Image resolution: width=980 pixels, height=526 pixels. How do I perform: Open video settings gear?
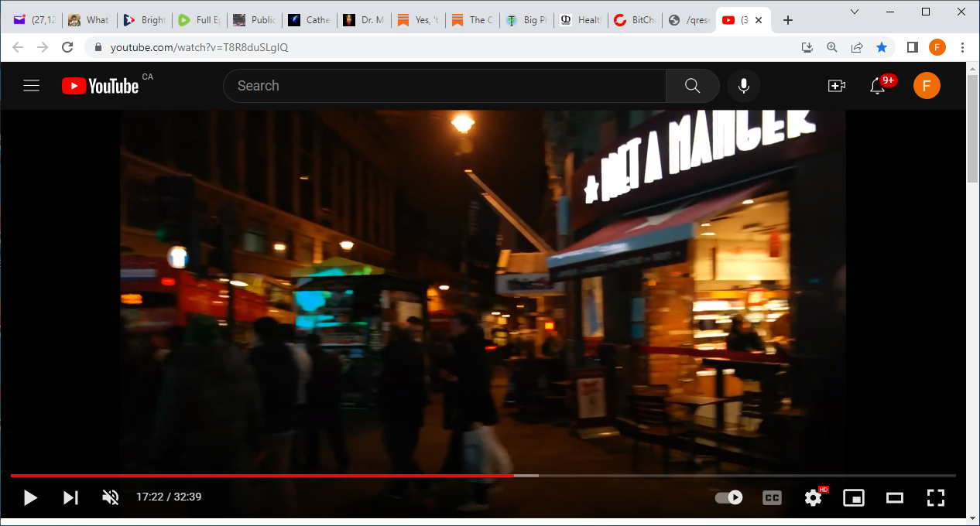813,497
